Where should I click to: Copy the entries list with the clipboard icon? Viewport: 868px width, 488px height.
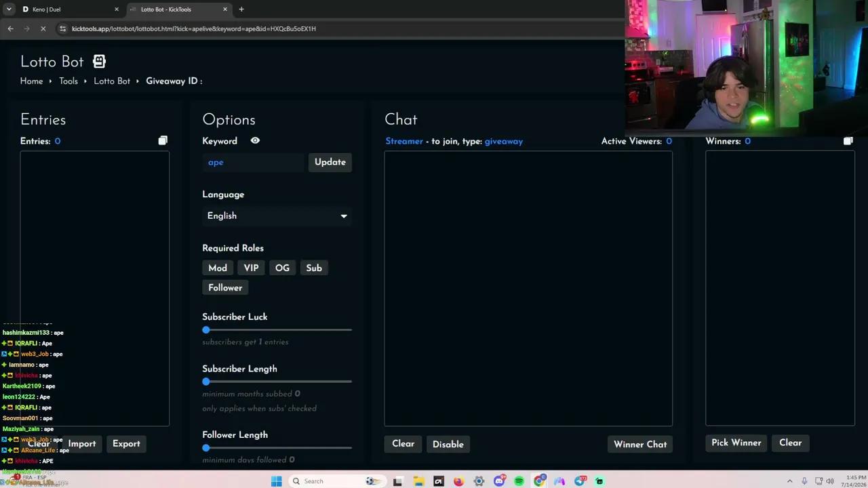point(163,140)
